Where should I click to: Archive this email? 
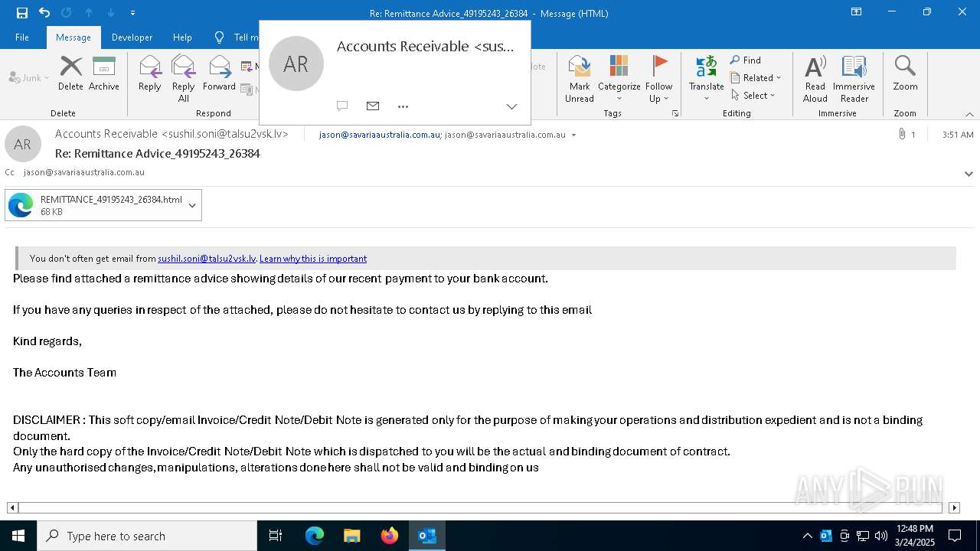104,73
